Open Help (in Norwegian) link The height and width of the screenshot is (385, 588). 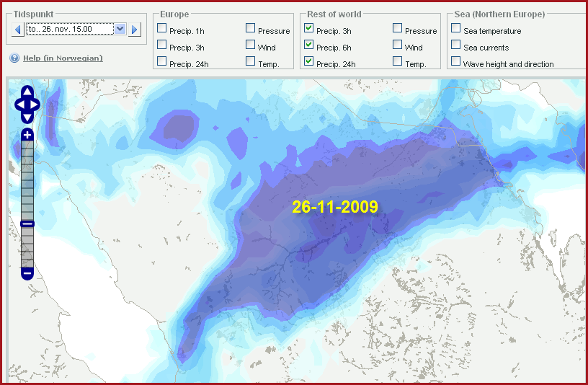click(63, 58)
